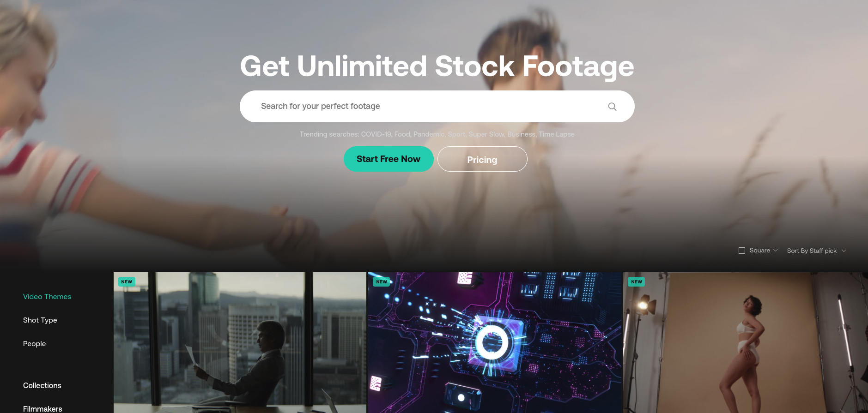868x413 pixels.
Task: Toggle the Square checkbox
Action: pyautogui.click(x=742, y=251)
